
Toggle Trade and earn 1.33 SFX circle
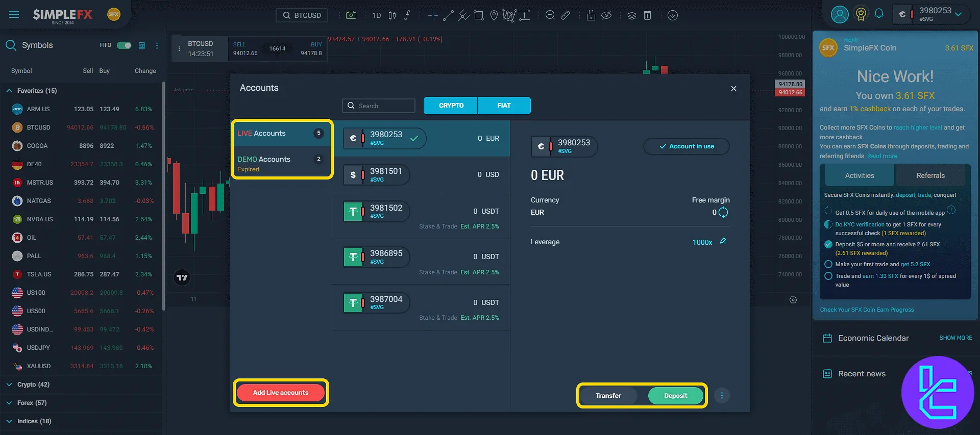(x=828, y=276)
